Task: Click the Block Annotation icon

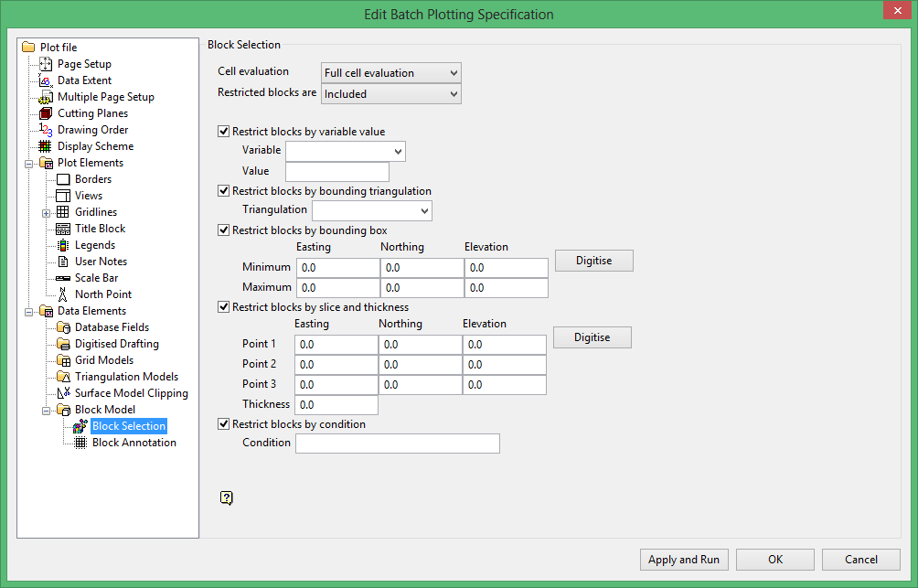Action: point(80,443)
